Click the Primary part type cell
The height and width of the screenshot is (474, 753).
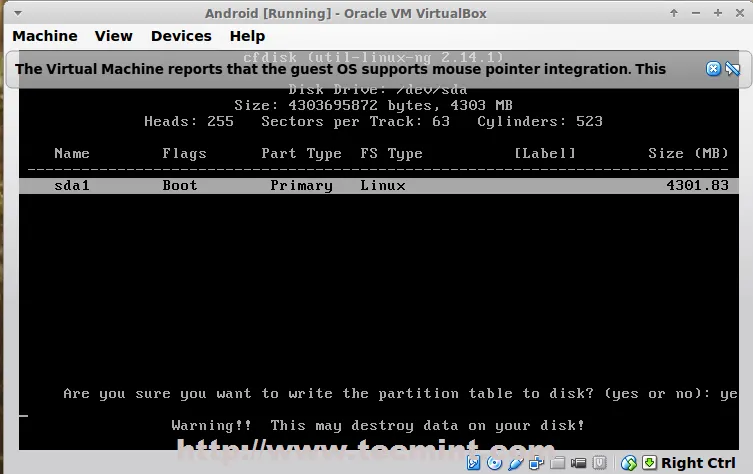301,186
